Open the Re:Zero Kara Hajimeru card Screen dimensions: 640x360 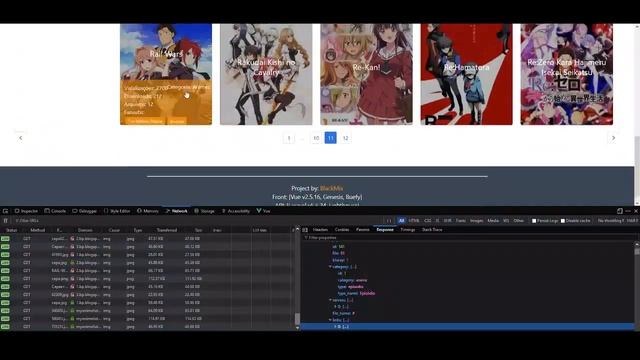click(567, 74)
